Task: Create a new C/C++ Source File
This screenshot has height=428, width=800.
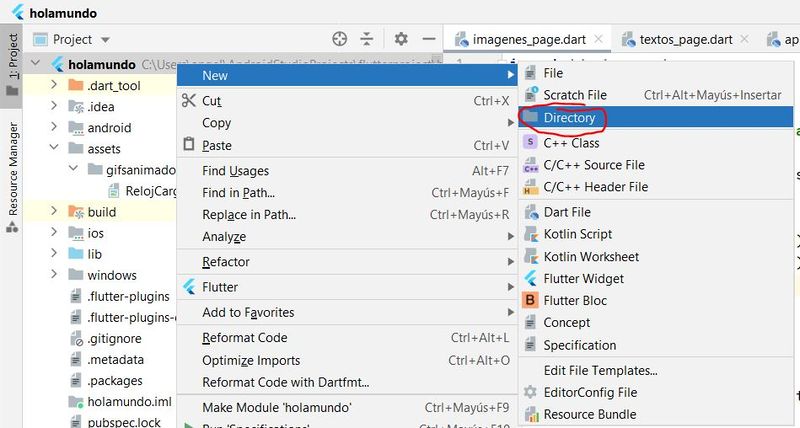Action: 656,165
